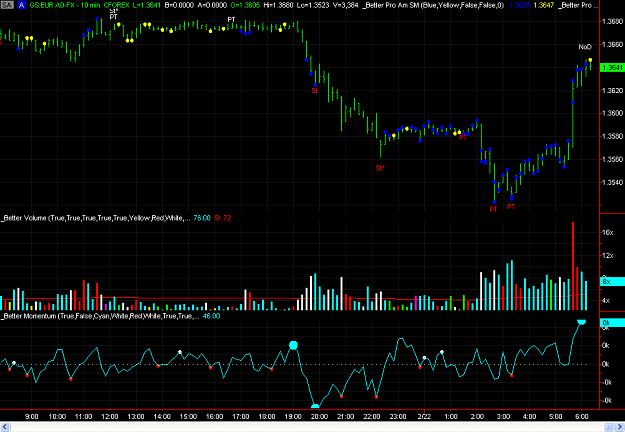The height and width of the screenshot is (432, 625).
Task: Click the 12x volume axis label
Action: [607, 255]
